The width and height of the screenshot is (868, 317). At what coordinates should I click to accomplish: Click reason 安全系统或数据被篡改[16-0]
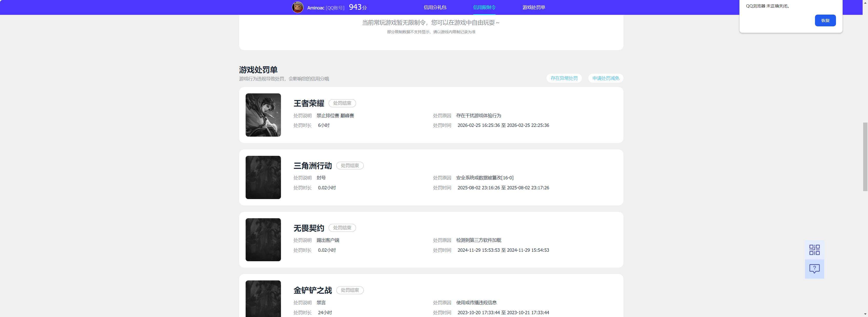click(x=485, y=178)
